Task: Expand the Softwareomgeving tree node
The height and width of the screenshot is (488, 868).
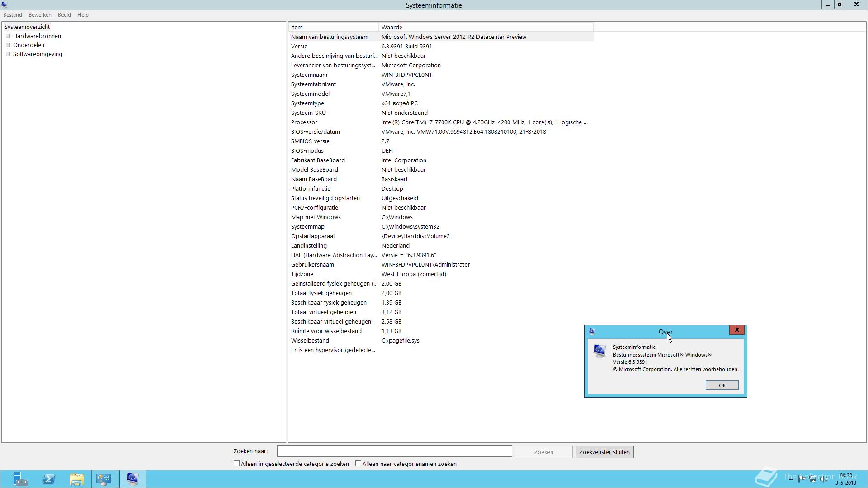Action: (8, 54)
